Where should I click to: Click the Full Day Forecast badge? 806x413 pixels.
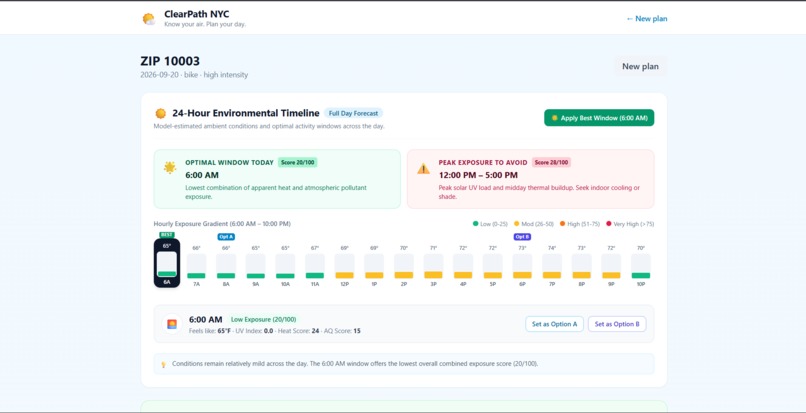[x=353, y=113]
